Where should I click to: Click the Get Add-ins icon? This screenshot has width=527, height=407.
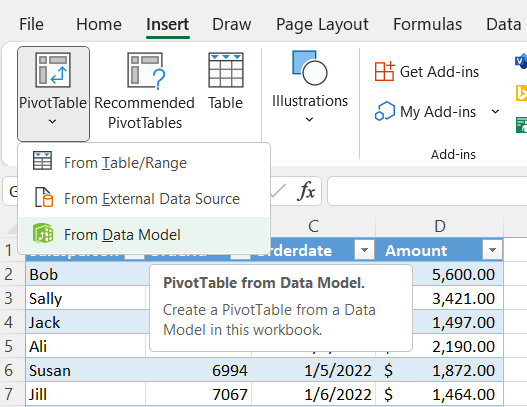(384, 71)
